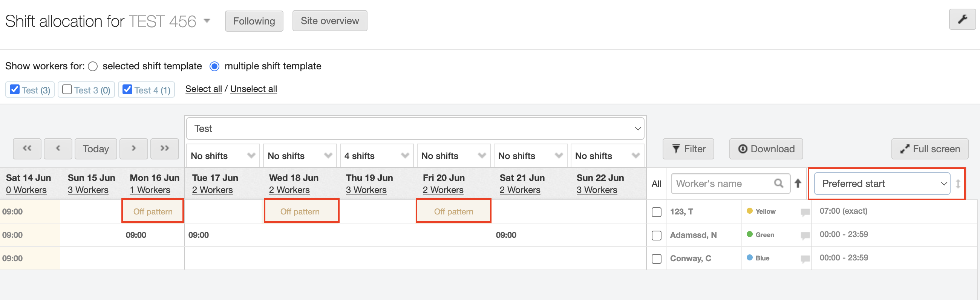Click the search magnifier in worker name field

[x=779, y=183]
